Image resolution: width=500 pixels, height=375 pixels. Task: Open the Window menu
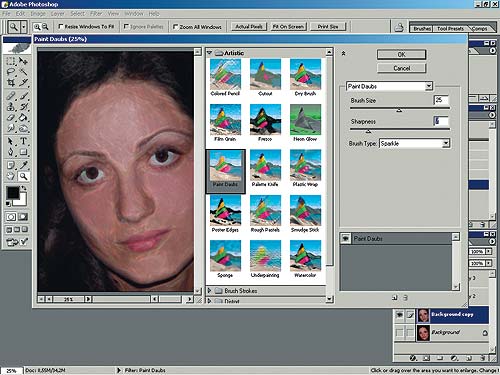(134, 14)
